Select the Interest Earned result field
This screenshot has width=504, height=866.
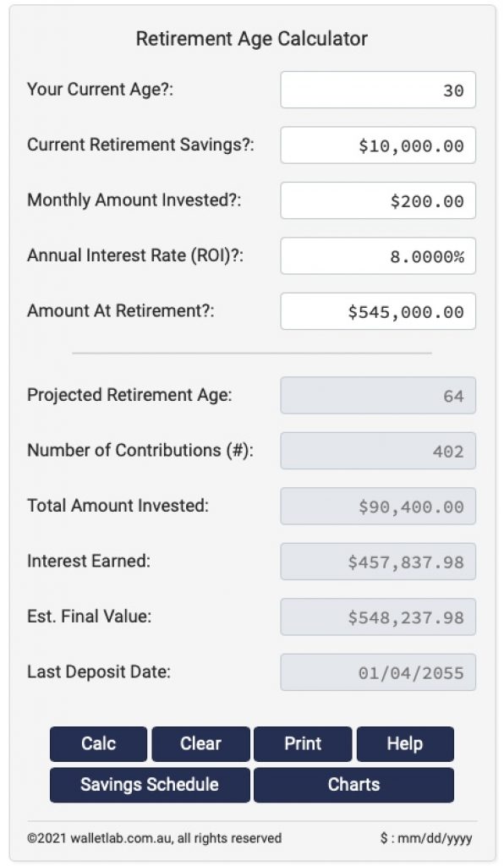(x=378, y=562)
